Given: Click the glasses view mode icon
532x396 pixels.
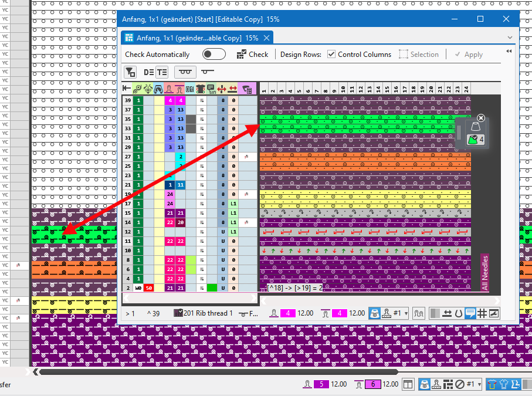Looking at the screenshot, I should [x=185, y=72].
